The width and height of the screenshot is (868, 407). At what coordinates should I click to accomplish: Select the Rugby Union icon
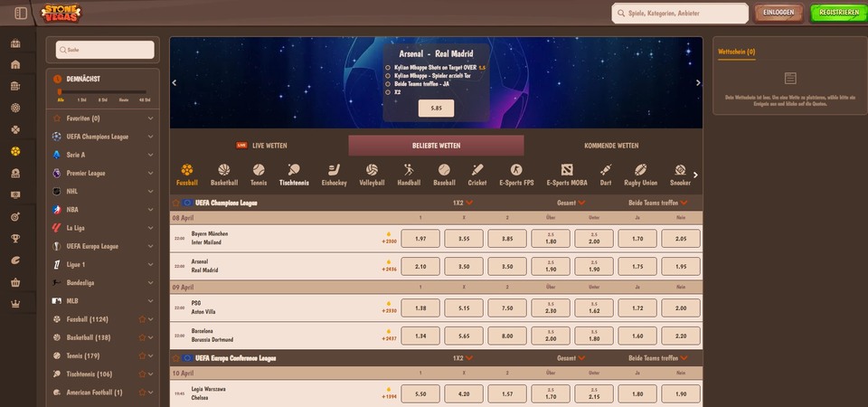click(x=640, y=170)
